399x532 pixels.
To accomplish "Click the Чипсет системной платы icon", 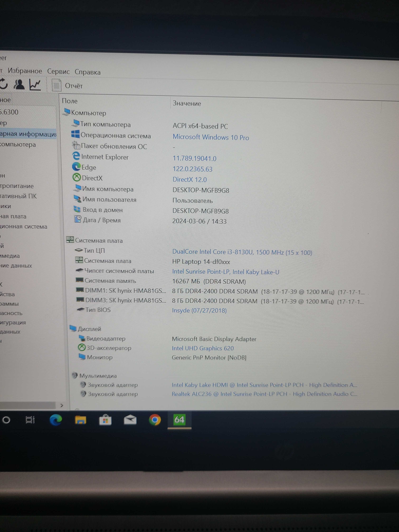I will pyautogui.click(x=80, y=270).
